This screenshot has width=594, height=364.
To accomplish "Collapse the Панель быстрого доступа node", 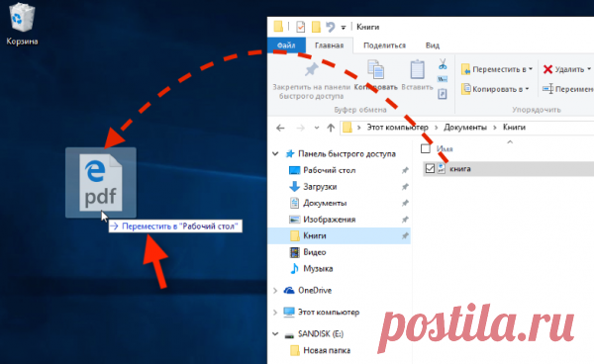I will pyautogui.click(x=275, y=153).
